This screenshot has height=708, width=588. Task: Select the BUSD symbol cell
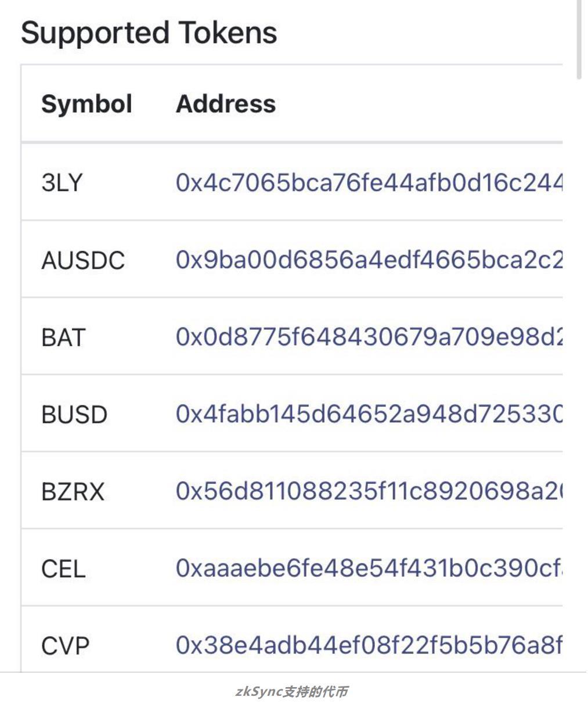[74, 415]
